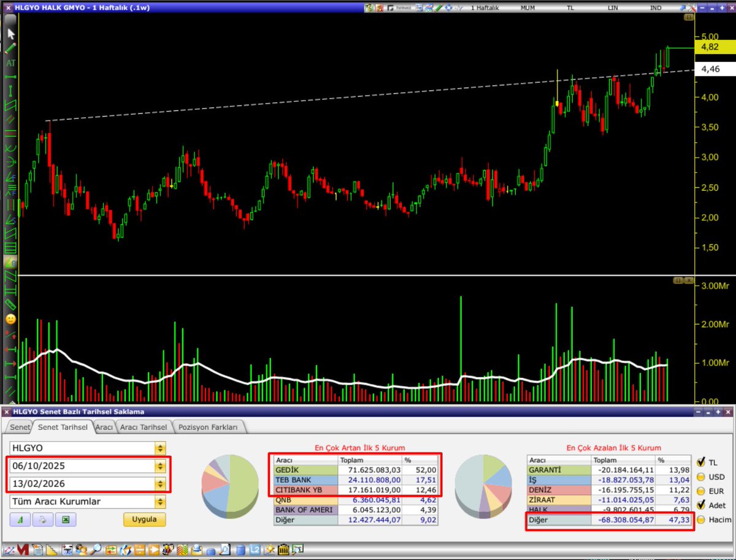Switch to the Senet tab
This screenshot has height=560, width=736.
(x=18, y=427)
